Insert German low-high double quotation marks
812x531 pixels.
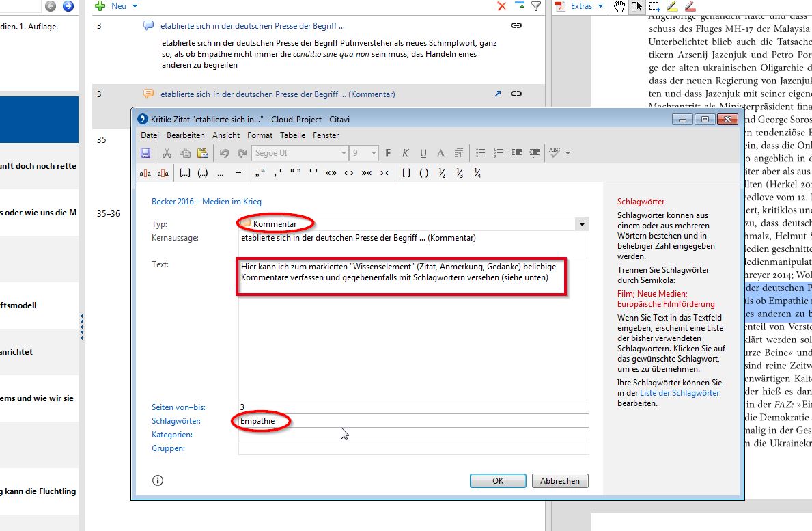tap(260, 173)
